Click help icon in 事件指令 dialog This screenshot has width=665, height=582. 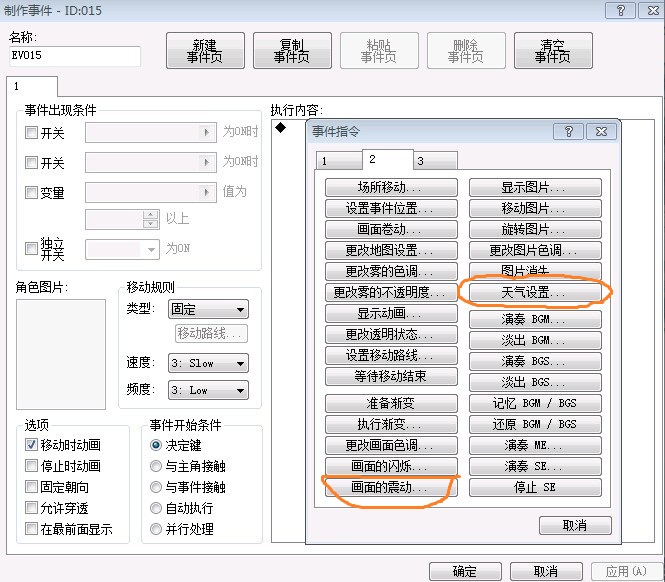(568, 132)
